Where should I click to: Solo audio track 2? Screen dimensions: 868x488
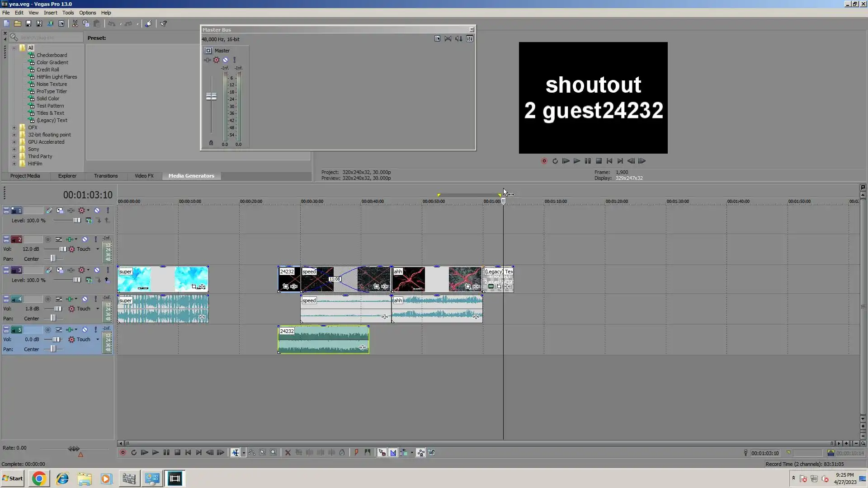tap(95, 239)
